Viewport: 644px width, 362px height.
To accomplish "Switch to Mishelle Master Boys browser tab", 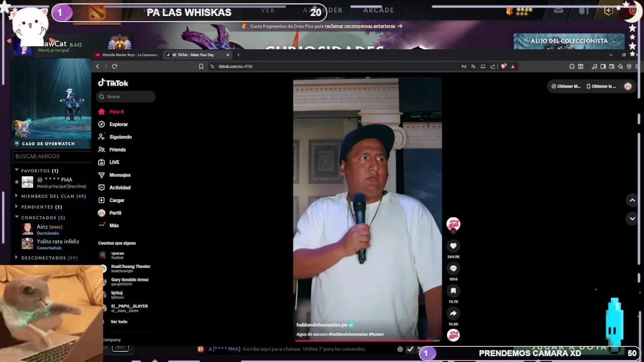I will (x=127, y=55).
